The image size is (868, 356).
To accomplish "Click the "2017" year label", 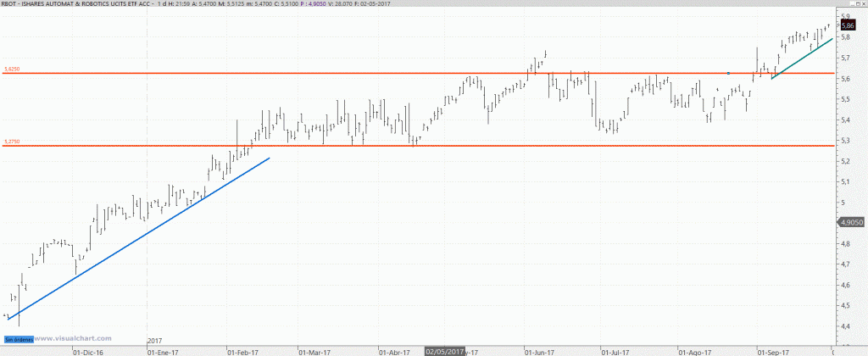I will [154, 339].
